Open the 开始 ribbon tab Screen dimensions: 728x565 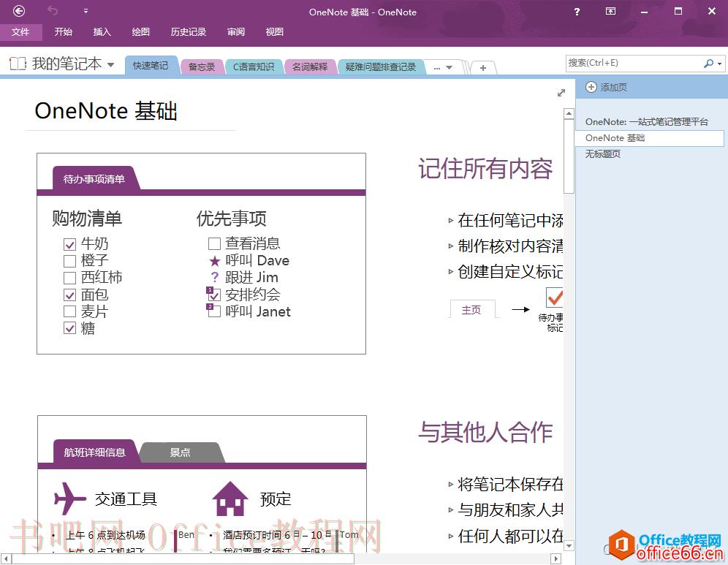tap(63, 32)
